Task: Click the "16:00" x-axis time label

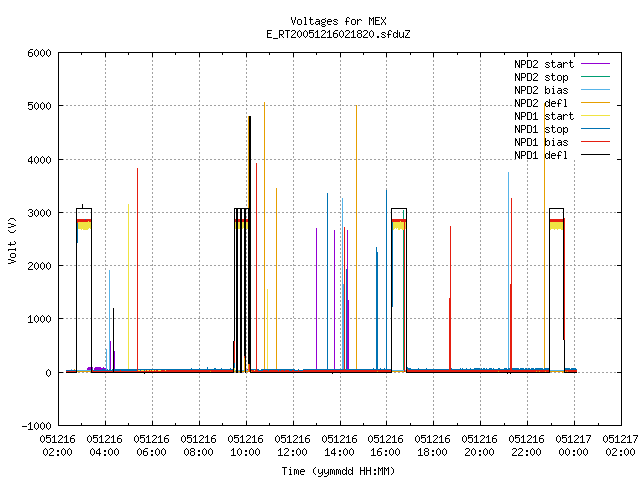Action: (x=385, y=452)
